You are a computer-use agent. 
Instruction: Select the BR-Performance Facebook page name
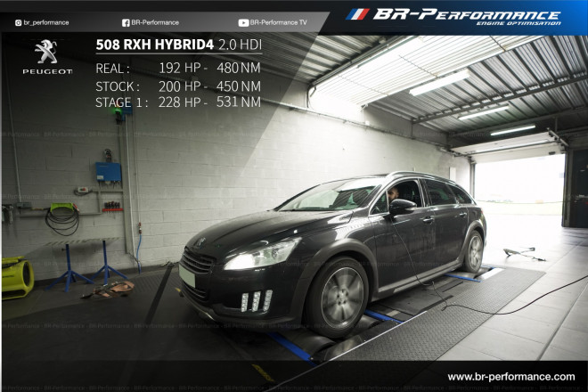point(155,22)
